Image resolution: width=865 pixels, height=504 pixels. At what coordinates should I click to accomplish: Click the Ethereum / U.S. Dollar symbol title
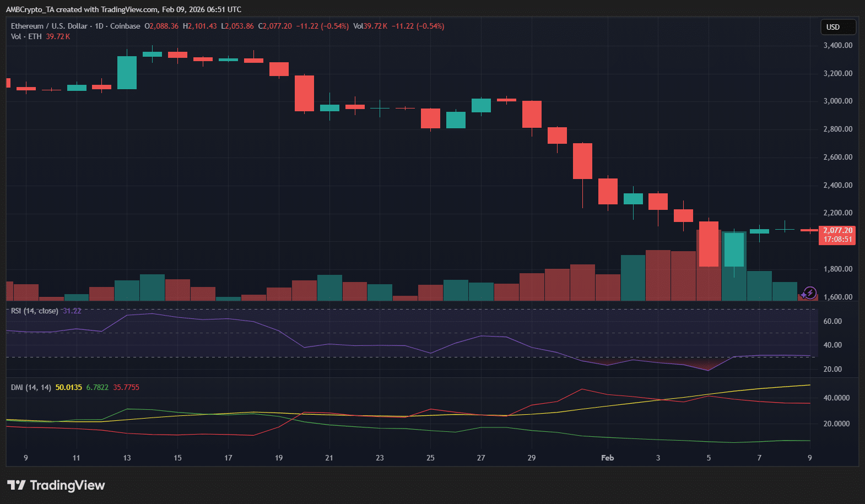point(49,26)
